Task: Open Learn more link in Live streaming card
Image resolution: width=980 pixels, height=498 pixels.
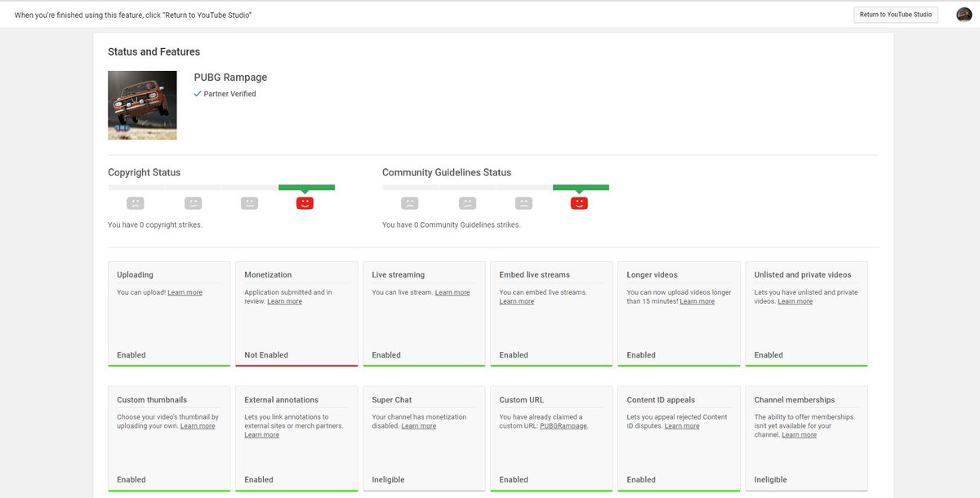Action: [x=452, y=292]
